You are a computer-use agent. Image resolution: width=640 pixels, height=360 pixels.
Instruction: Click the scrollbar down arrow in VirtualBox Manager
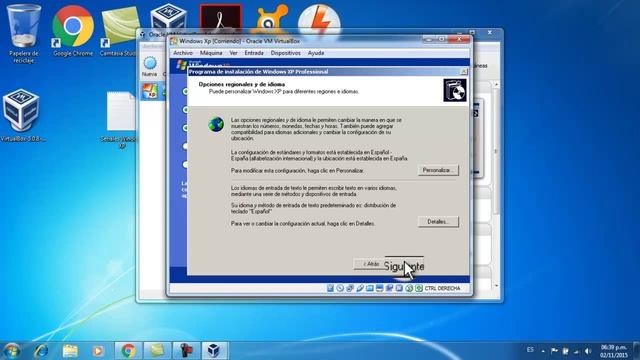(x=496, y=285)
